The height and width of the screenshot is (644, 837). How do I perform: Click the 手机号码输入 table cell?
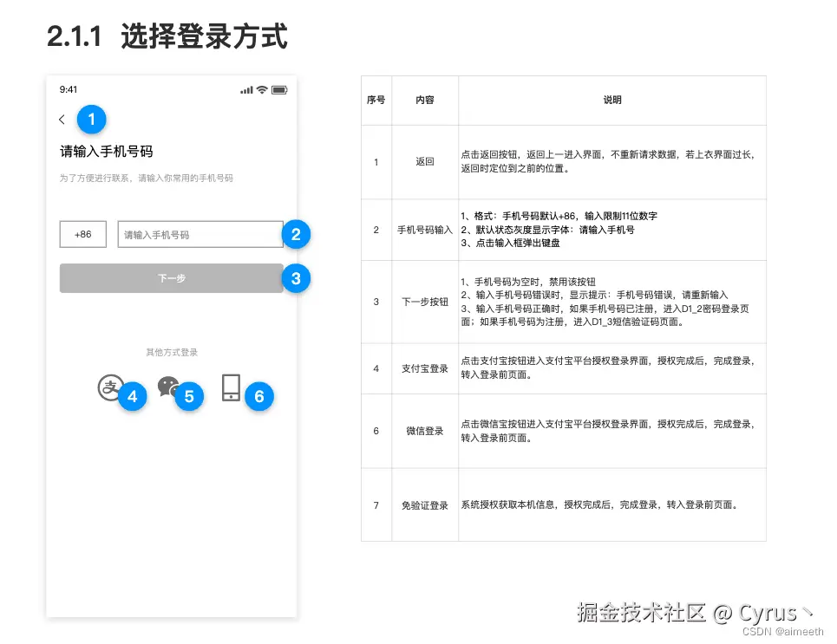425,230
